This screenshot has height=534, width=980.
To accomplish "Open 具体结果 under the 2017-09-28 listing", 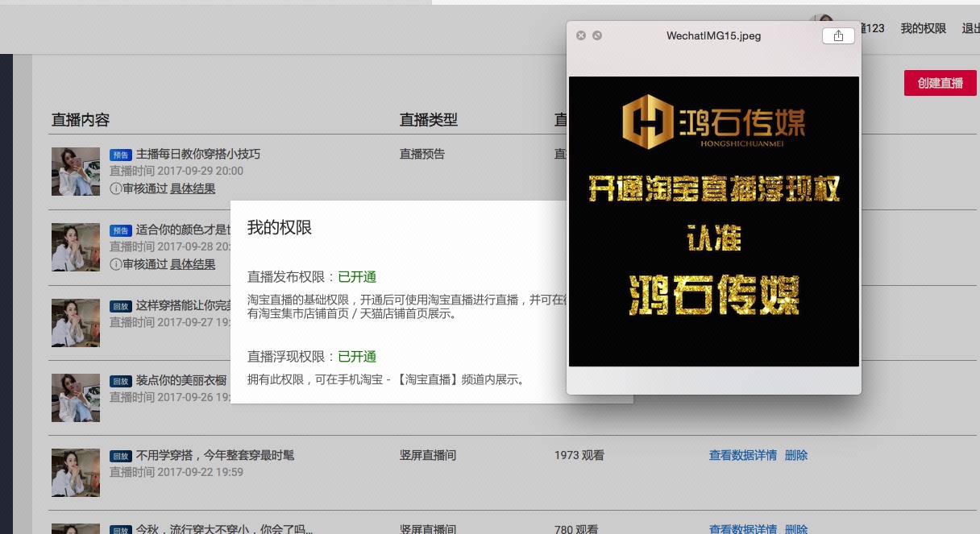I will pyautogui.click(x=193, y=264).
